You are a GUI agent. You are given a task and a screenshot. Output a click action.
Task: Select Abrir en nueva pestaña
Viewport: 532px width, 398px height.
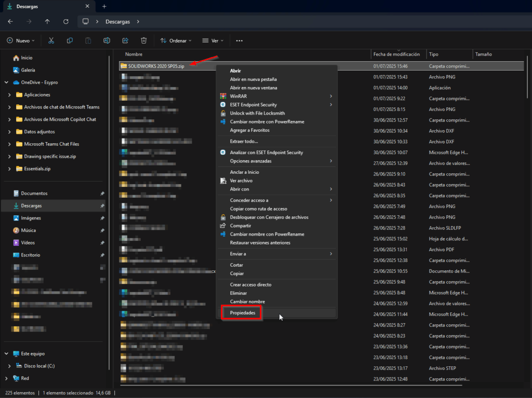tap(277, 79)
